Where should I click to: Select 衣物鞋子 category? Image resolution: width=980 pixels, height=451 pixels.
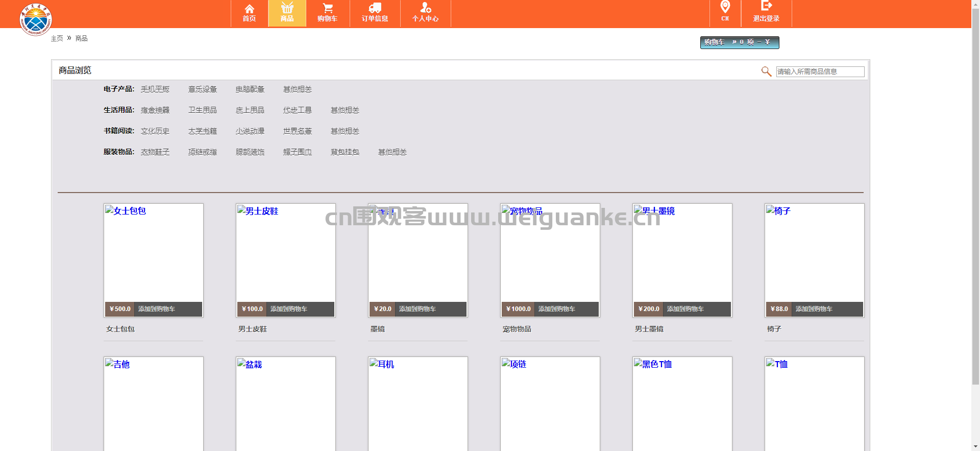tap(155, 152)
